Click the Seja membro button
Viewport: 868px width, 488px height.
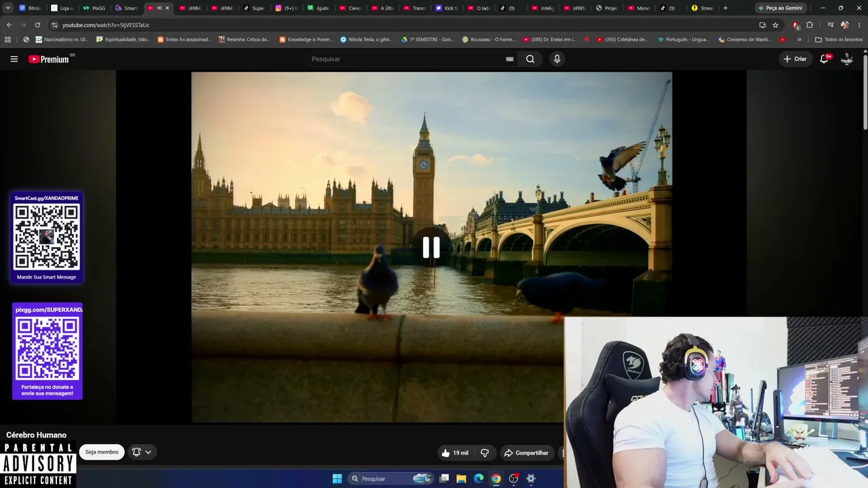point(102,452)
